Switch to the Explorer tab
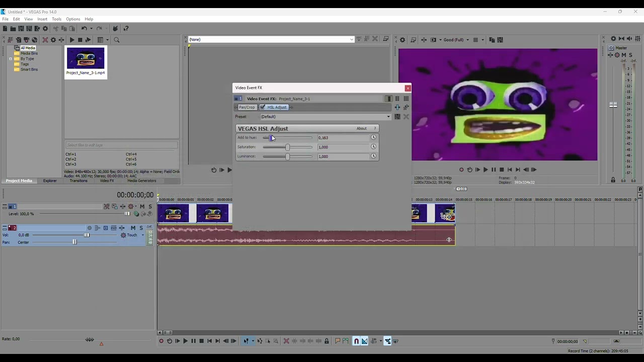 tap(50, 180)
